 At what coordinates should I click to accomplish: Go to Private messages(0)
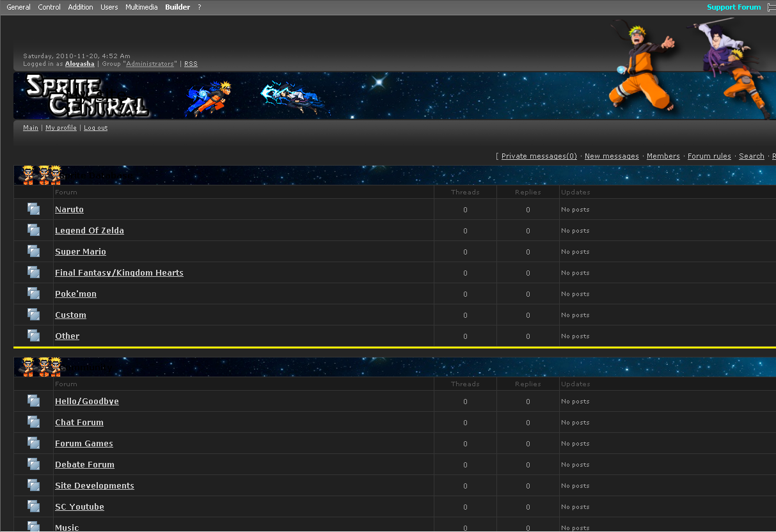(x=539, y=157)
